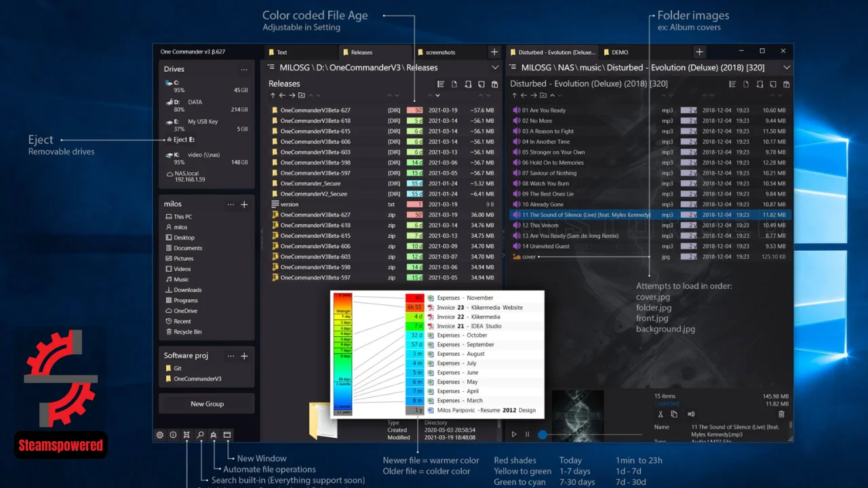
Task: Open Software proj group options menu
Action: 231,356
